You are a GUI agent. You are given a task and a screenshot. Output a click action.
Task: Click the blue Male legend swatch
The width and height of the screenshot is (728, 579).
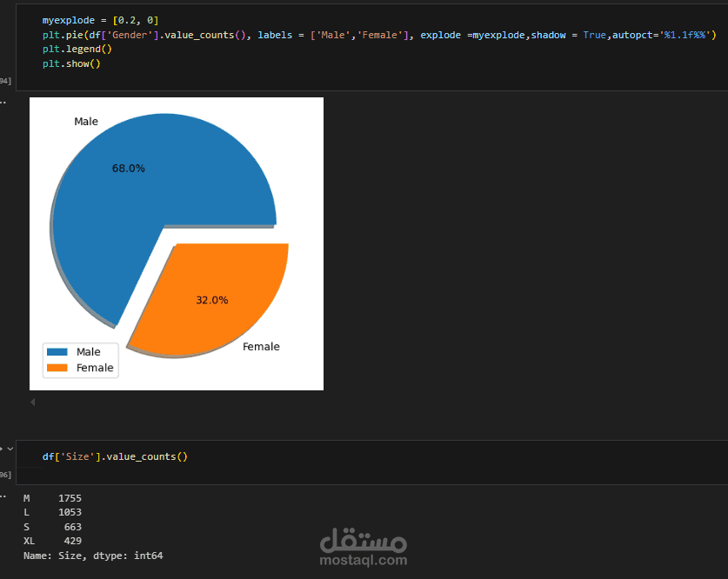point(57,352)
